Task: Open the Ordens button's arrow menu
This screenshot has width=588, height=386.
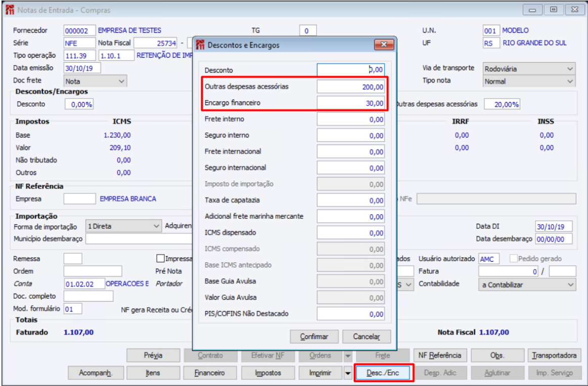Action: (x=348, y=356)
